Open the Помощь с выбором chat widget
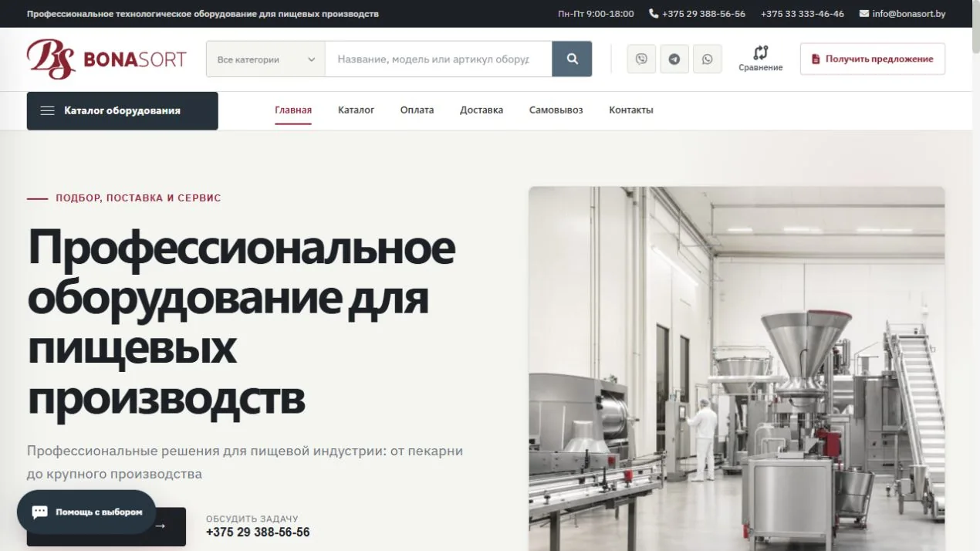980x551 pixels. tap(86, 512)
